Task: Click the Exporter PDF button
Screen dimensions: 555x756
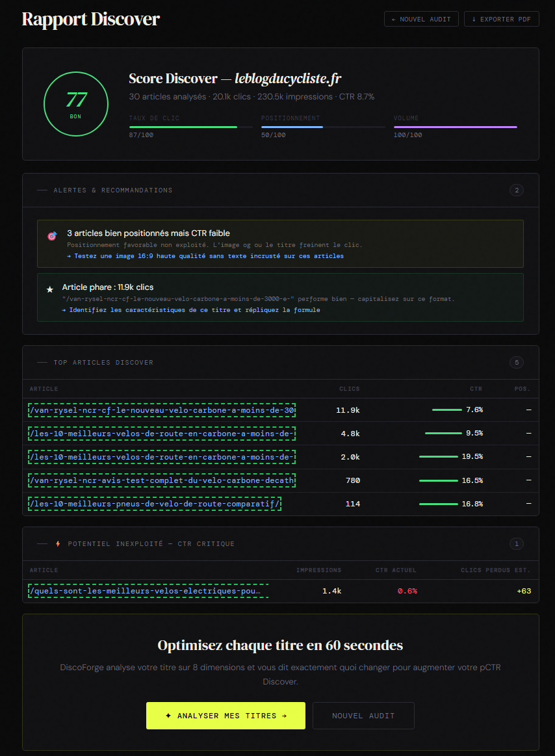Action: click(501, 19)
